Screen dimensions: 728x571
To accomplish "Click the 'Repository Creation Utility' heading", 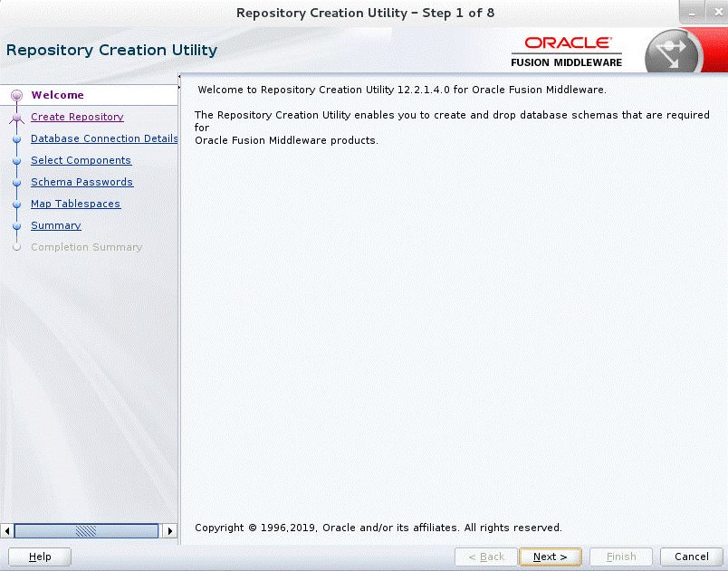I will (x=111, y=50).
